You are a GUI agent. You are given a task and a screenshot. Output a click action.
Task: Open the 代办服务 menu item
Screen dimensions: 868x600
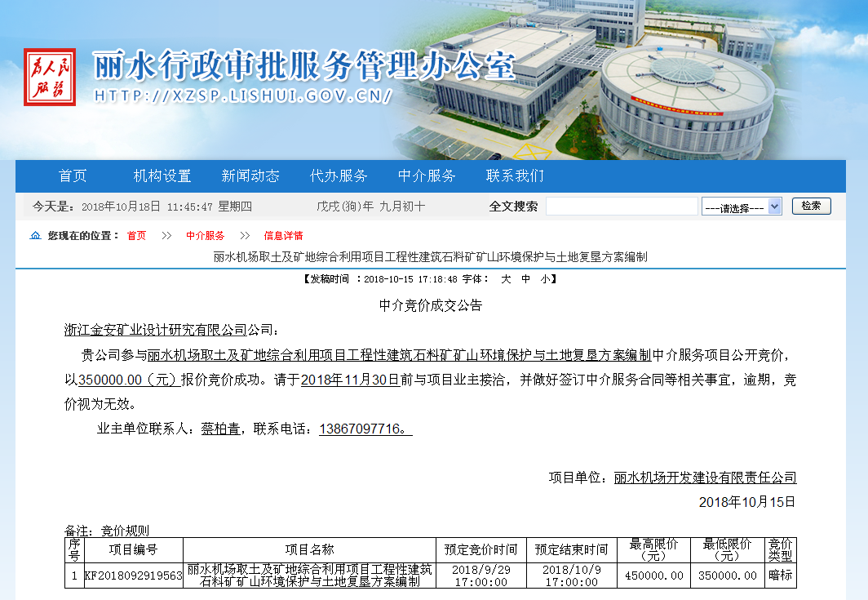[x=339, y=176]
